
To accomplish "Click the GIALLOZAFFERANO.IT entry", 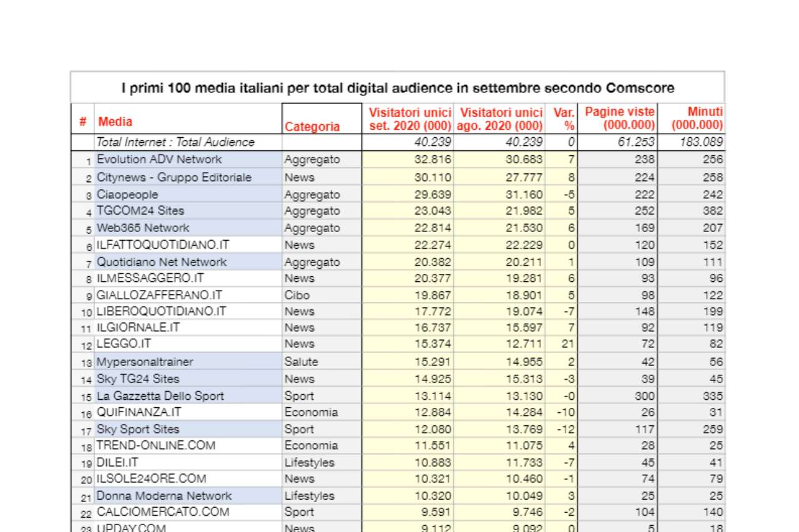I will click(x=159, y=295).
